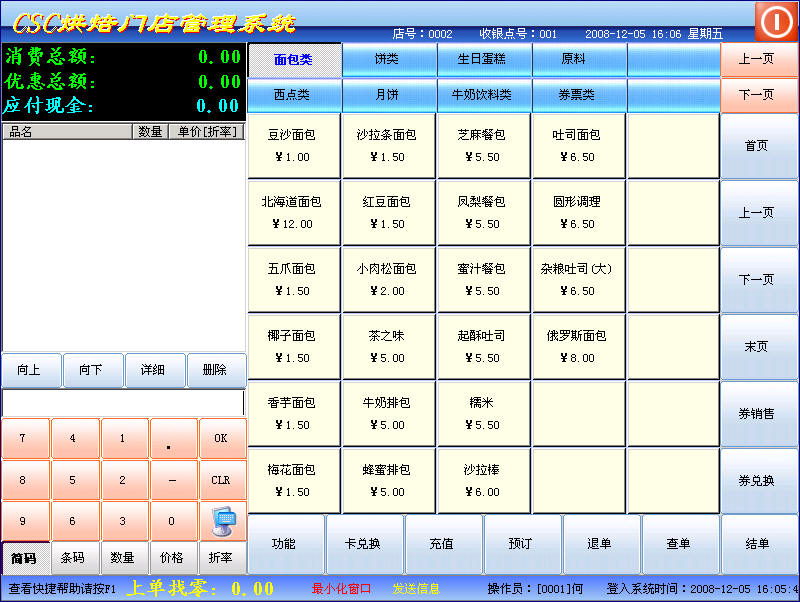Add 小肉松面包 to the order

[389, 280]
